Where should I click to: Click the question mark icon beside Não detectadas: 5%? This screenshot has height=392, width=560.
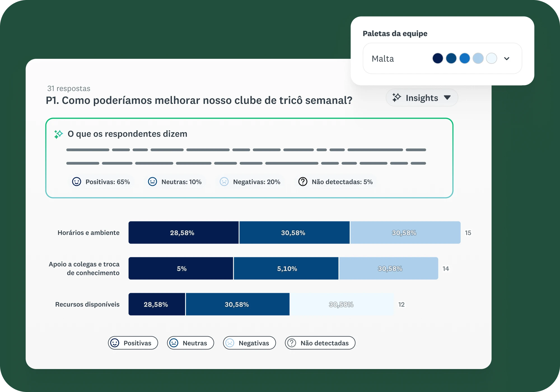(303, 182)
